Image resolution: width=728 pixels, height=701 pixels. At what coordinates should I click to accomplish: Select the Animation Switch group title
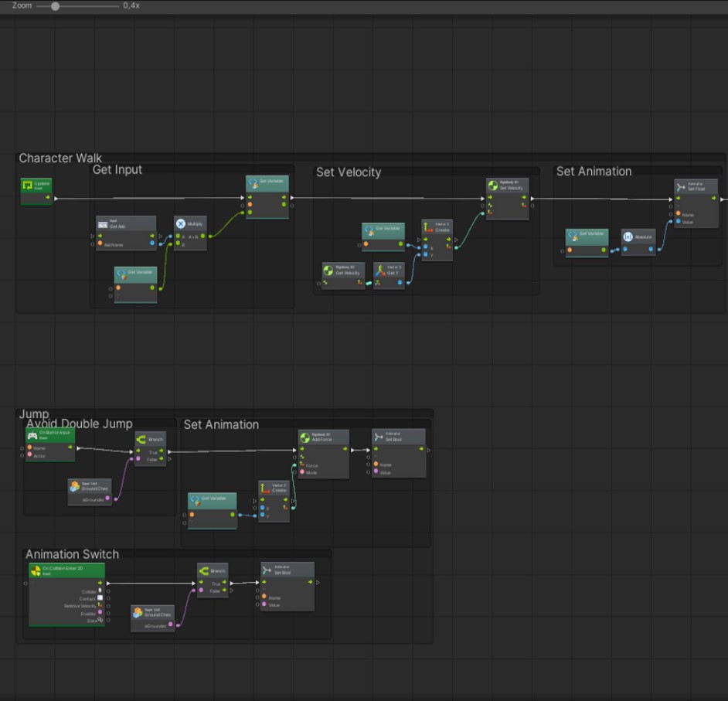coord(72,554)
